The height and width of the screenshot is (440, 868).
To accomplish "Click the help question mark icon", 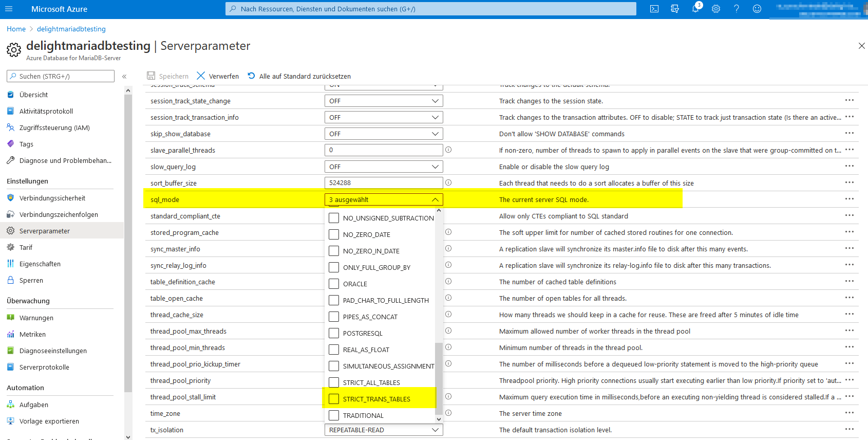I will (x=737, y=9).
